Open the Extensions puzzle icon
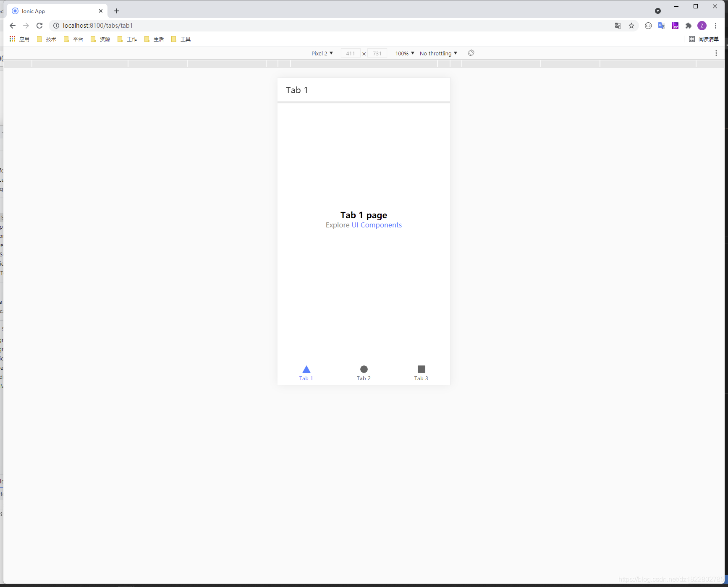The height and width of the screenshot is (587, 728). click(x=689, y=26)
